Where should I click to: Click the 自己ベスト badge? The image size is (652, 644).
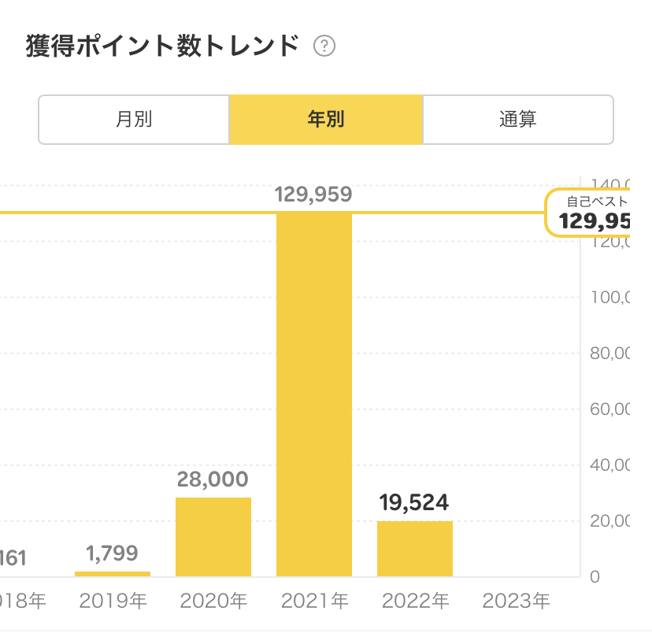(x=598, y=213)
